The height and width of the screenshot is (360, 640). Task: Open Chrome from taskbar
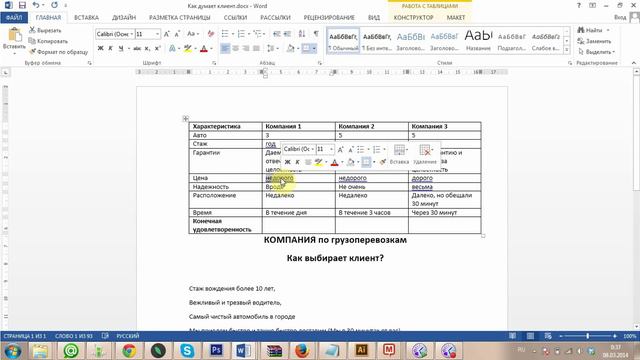[x=129, y=351]
